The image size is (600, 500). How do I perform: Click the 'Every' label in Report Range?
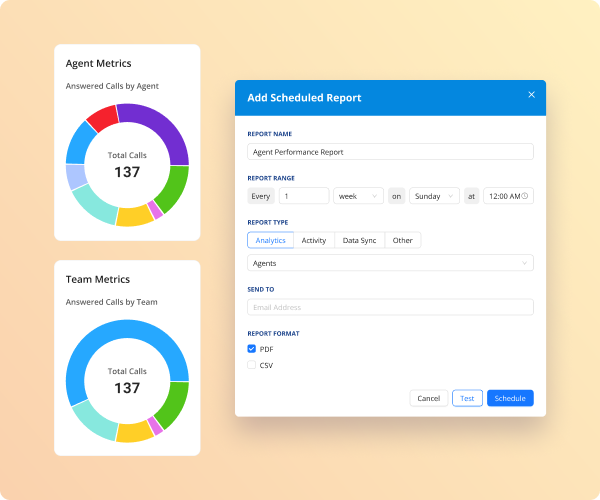click(261, 196)
